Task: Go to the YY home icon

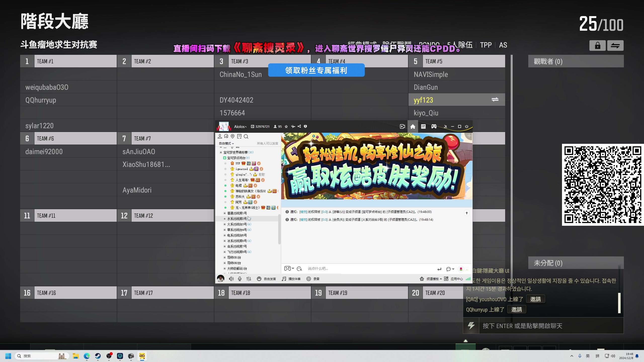Action: click(x=413, y=126)
